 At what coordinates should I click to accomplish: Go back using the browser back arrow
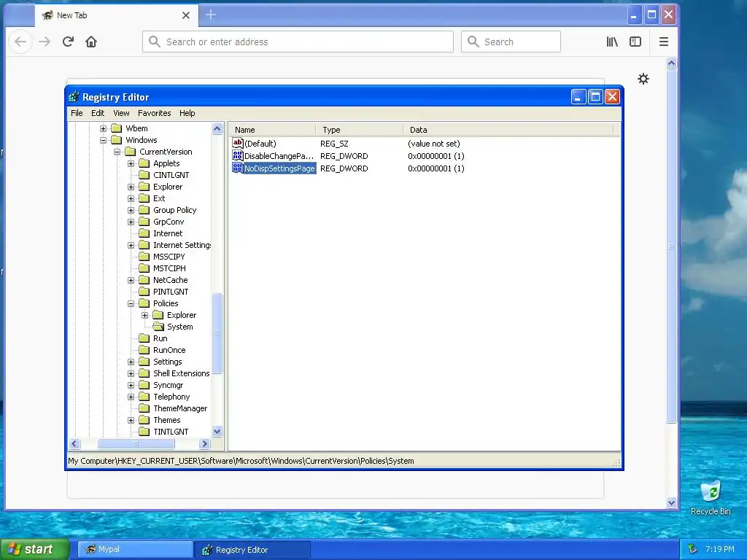[20, 42]
